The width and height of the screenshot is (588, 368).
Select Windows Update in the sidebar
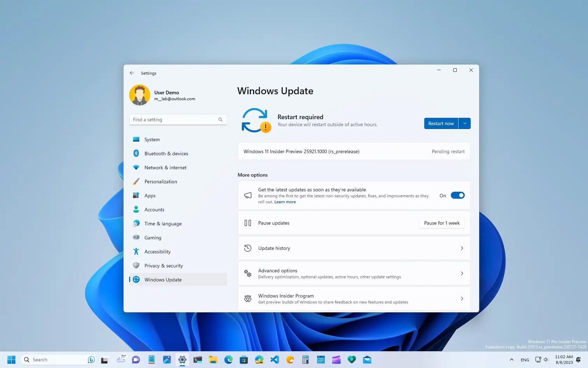[163, 279]
